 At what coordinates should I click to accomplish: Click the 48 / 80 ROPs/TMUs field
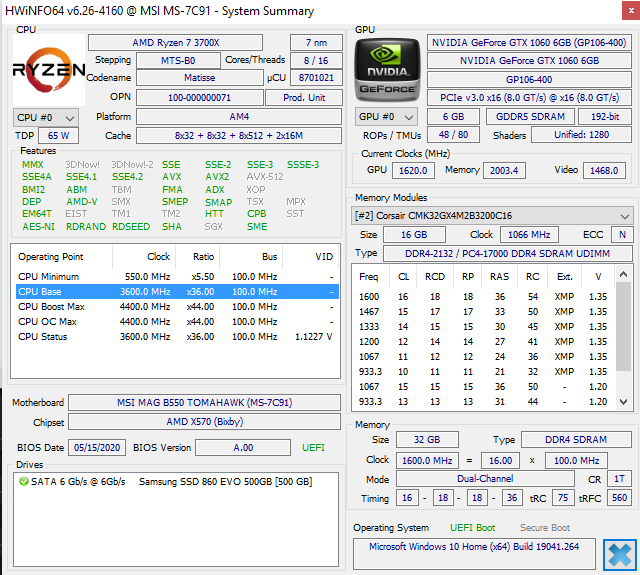(453, 135)
